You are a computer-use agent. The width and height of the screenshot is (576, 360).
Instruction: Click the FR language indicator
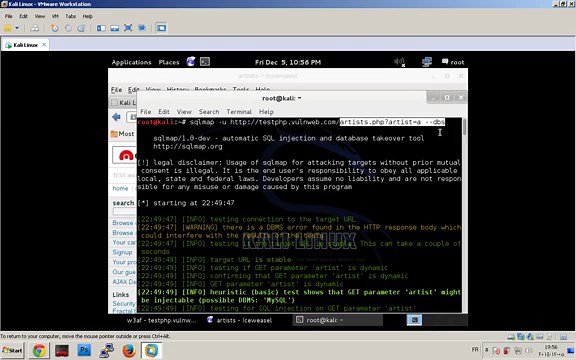point(475,349)
